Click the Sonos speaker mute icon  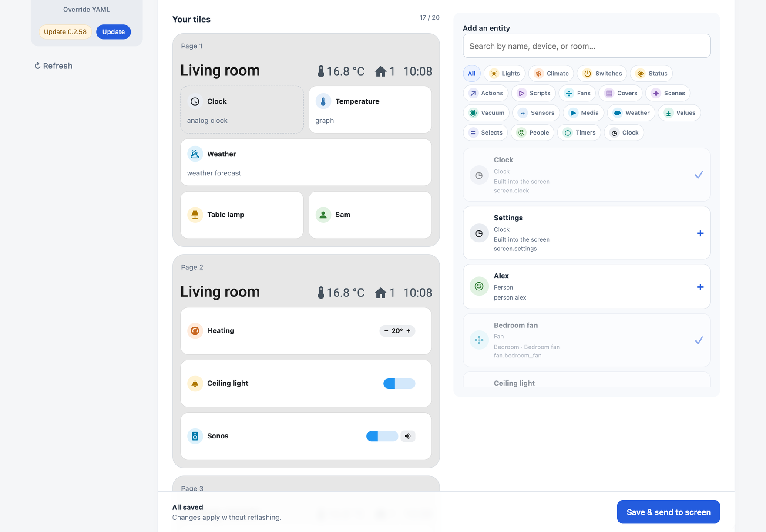[x=408, y=436]
